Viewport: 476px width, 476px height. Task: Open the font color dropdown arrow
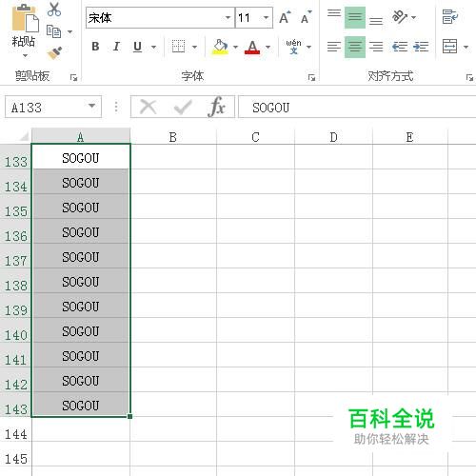pos(268,47)
